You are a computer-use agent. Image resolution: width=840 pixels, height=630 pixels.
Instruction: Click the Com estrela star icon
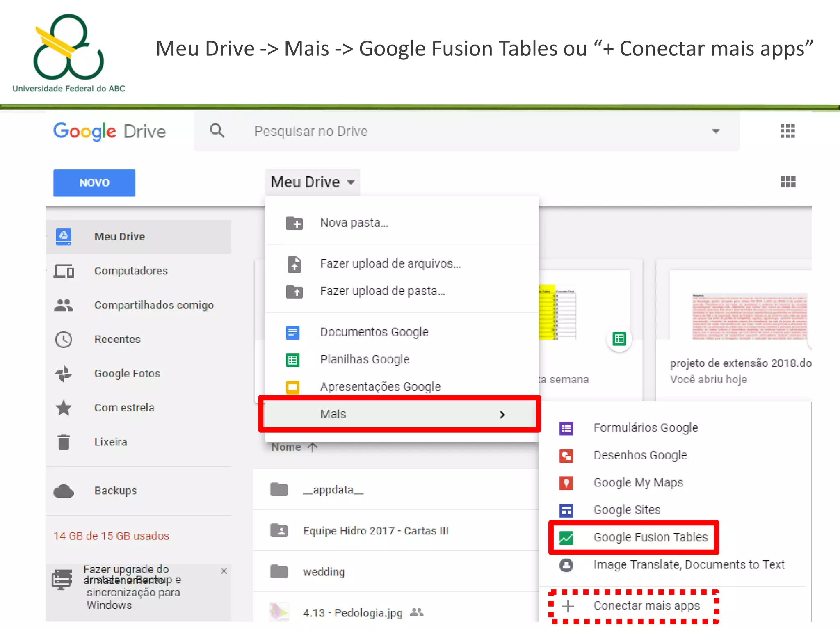point(64,408)
